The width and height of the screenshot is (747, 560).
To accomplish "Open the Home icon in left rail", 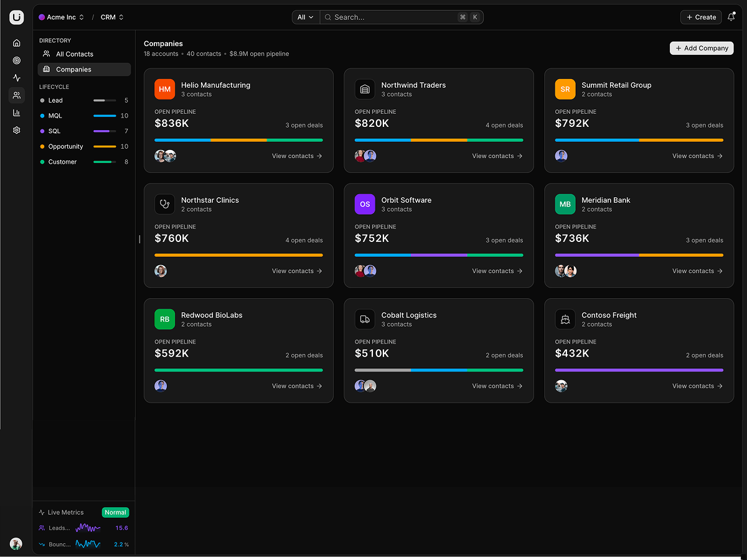I will [x=17, y=43].
